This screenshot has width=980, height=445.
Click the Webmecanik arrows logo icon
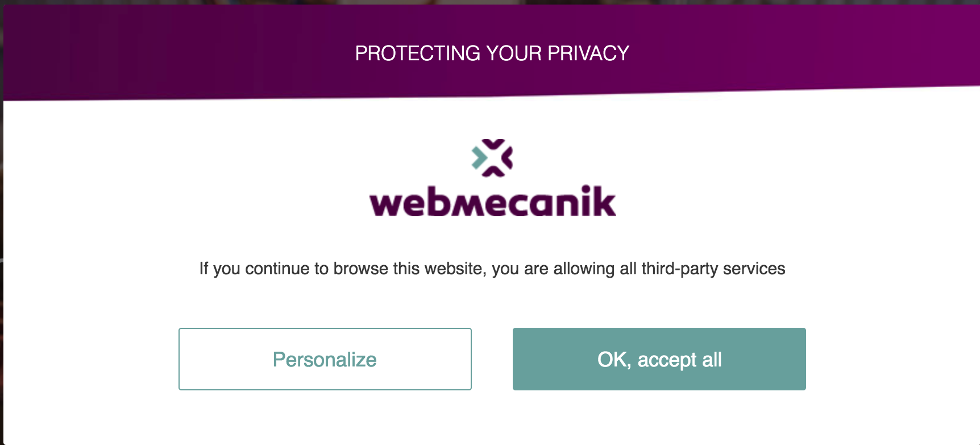[492, 158]
